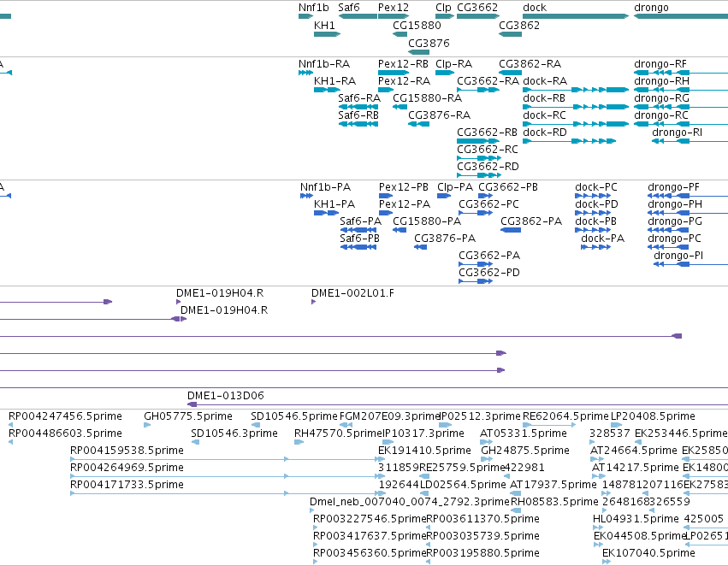Click the Pex12 gene label
This screenshot has width=728, height=566.
pos(394,8)
